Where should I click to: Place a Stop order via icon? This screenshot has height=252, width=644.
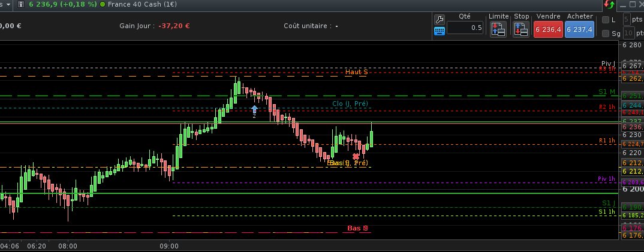[x=521, y=29]
